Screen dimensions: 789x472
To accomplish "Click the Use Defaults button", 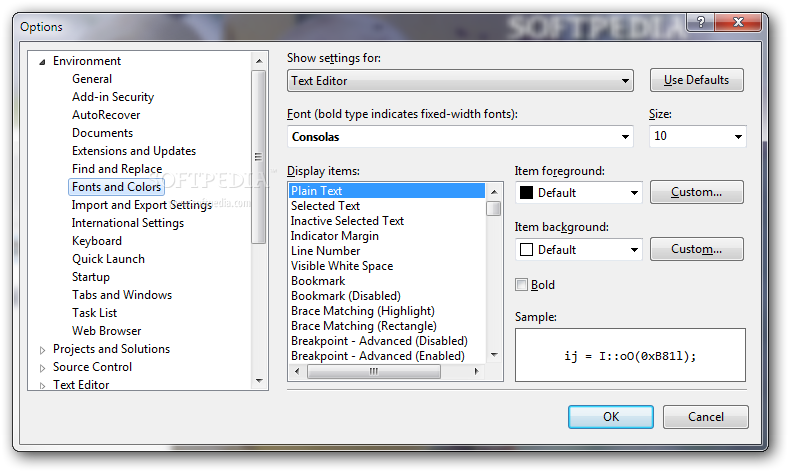I will (696, 80).
